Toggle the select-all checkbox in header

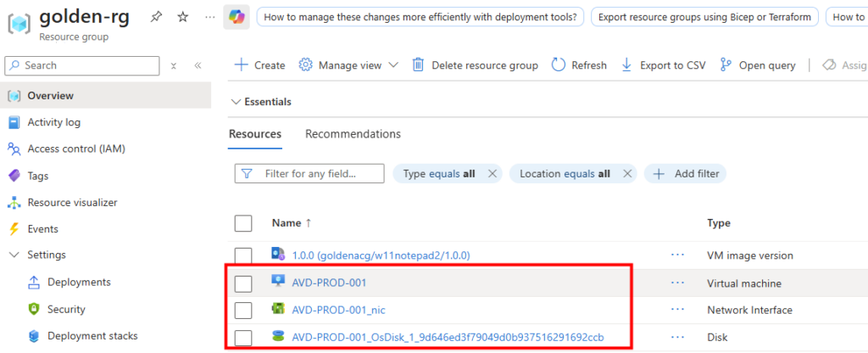243,223
